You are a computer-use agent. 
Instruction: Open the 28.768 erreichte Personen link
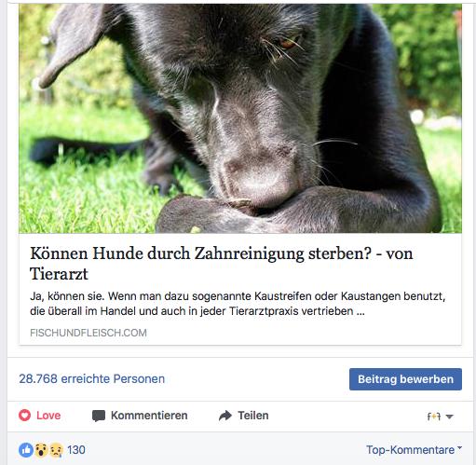pos(92,379)
